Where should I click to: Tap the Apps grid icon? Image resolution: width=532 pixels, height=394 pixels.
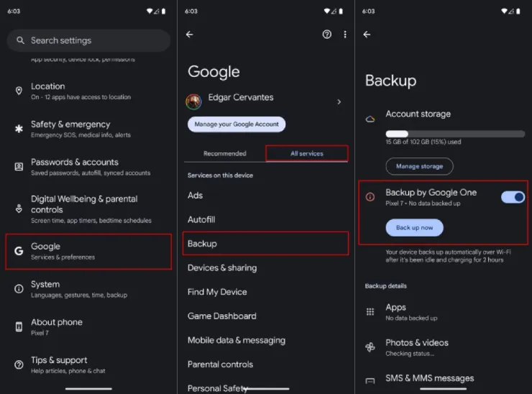[370, 311]
